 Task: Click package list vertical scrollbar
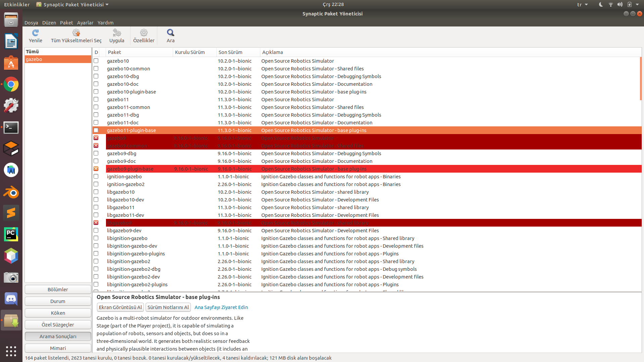pyautogui.click(x=641, y=78)
